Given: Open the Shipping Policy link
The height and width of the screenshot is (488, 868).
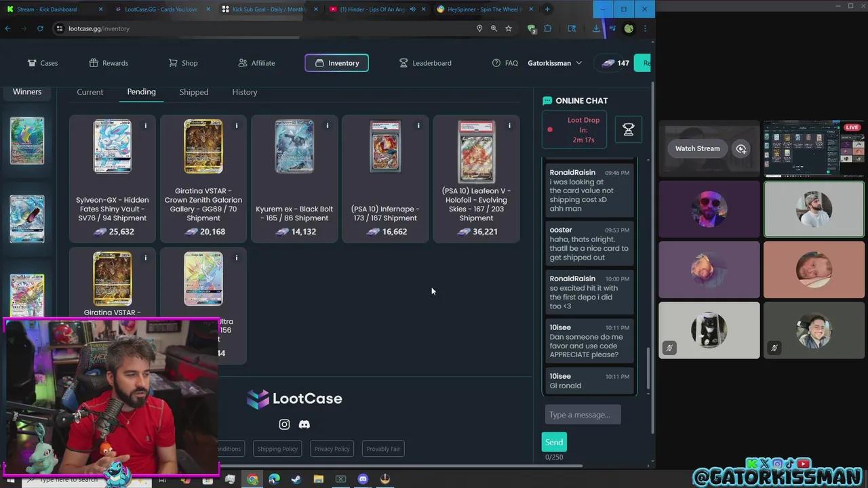Looking at the screenshot, I should [x=277, y=449].
